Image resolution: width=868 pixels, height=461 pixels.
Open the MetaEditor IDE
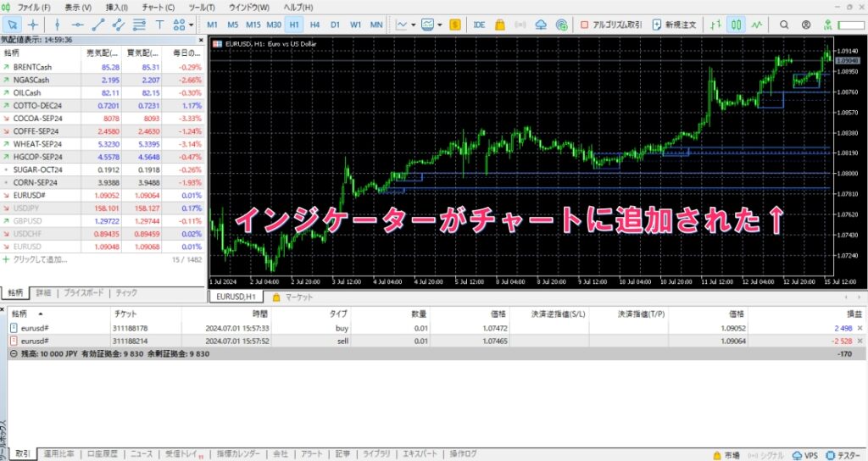[x=479, y=25]
